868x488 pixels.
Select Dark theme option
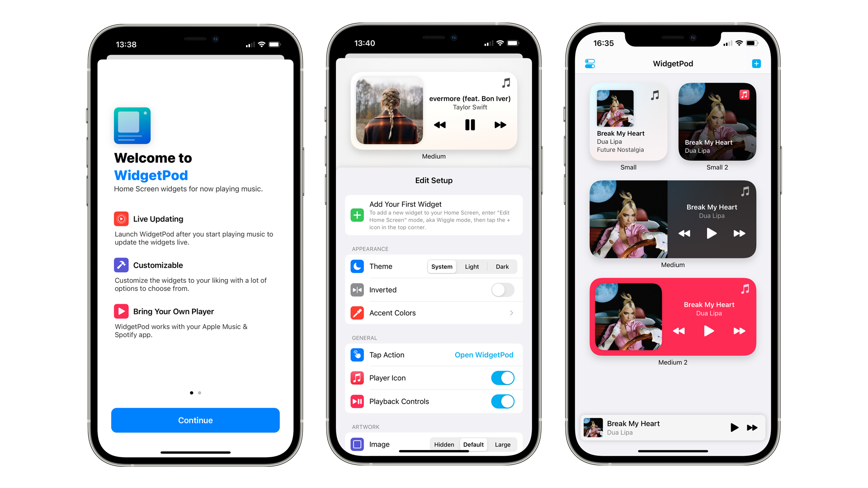(x=502, y=267)
